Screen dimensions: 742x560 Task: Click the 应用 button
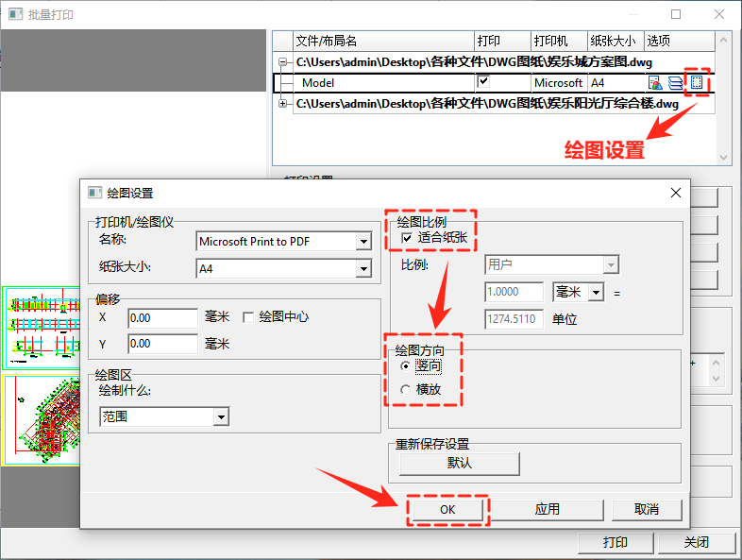(x=548, y=509)
